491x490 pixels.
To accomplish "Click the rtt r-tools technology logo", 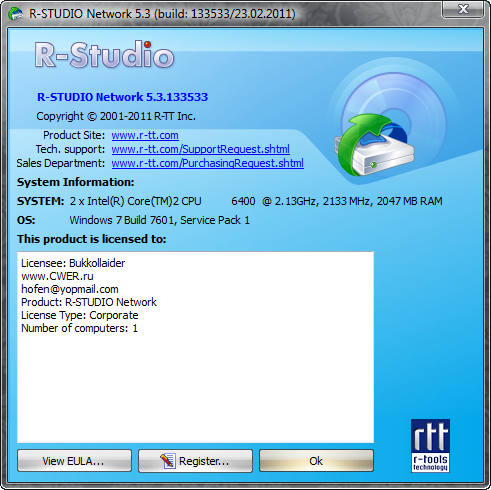I will (x=430, y=446).
